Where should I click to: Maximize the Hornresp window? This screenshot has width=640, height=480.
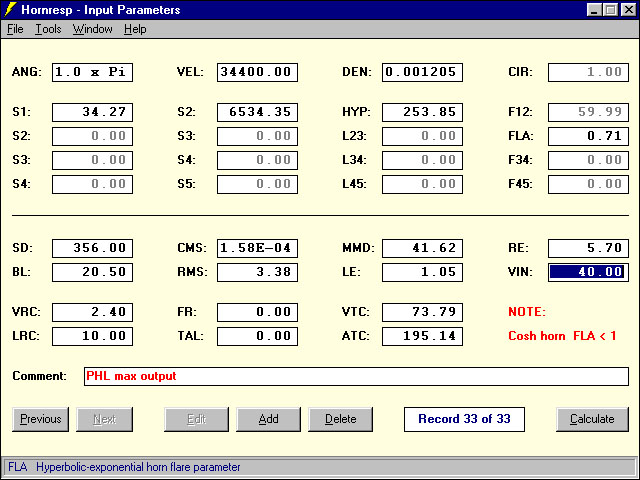(x=611, y=10)
